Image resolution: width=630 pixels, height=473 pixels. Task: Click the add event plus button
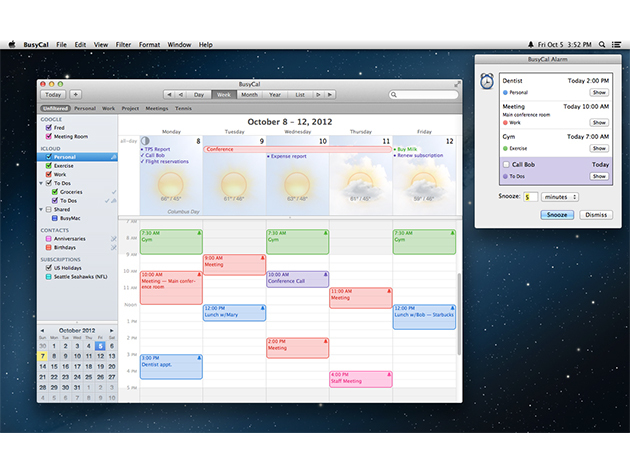[x=76, y=94]
